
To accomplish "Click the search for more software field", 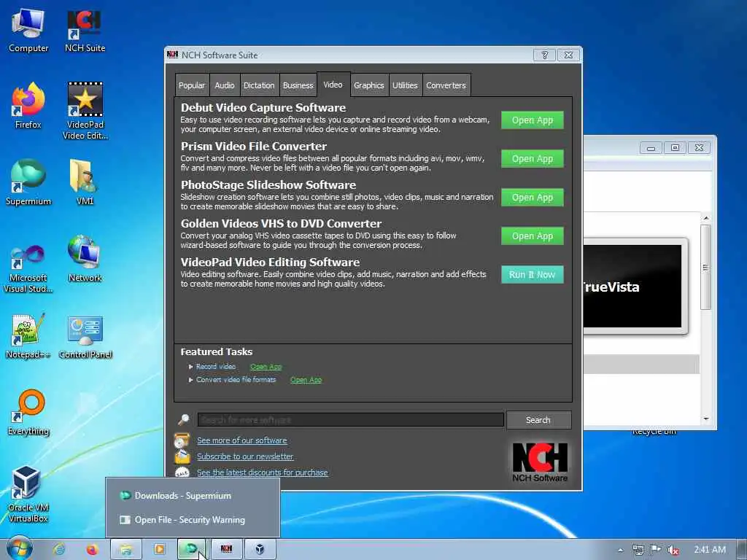I will click(351, 419).
